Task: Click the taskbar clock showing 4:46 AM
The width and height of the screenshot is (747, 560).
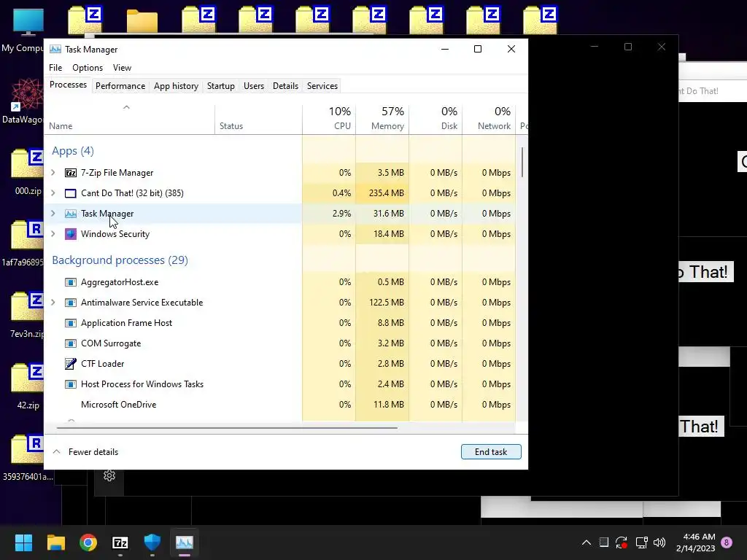Action: (x=695, y=542)
